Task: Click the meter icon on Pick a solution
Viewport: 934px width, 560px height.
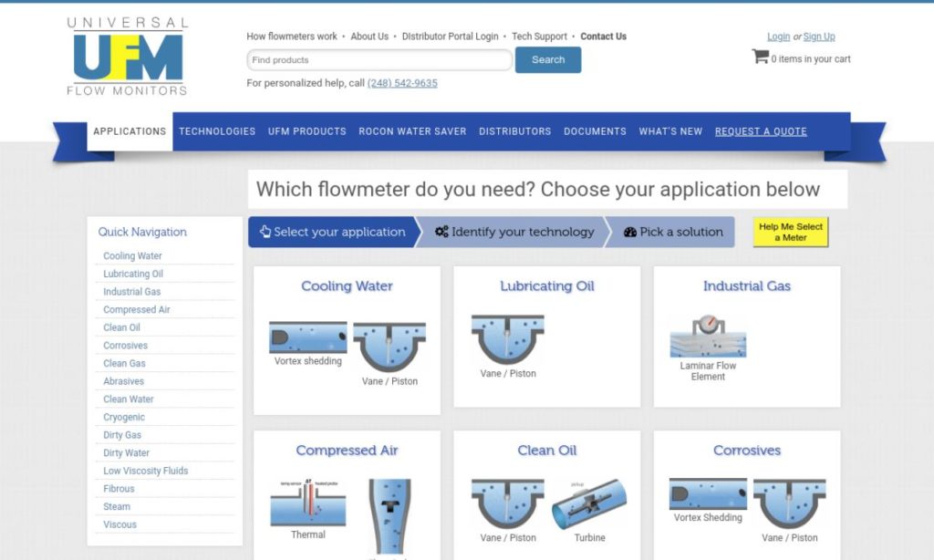Action: [628, 232]
